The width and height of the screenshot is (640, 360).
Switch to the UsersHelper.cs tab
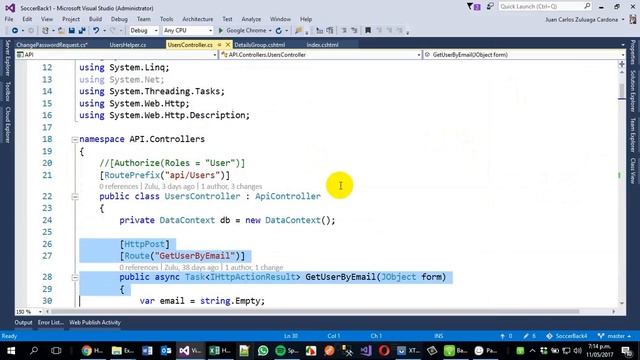click(x=128, y=45)
